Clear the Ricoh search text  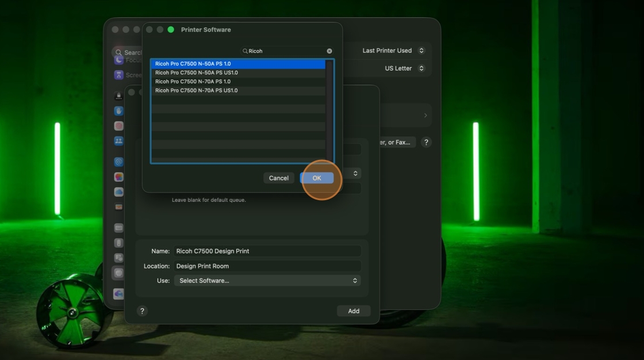coord(329,51)
